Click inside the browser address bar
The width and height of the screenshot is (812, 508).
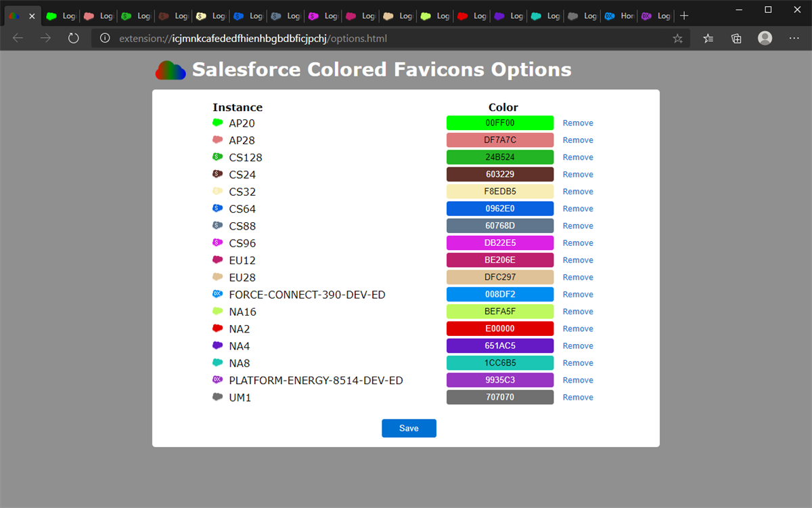tap(338, 39)
